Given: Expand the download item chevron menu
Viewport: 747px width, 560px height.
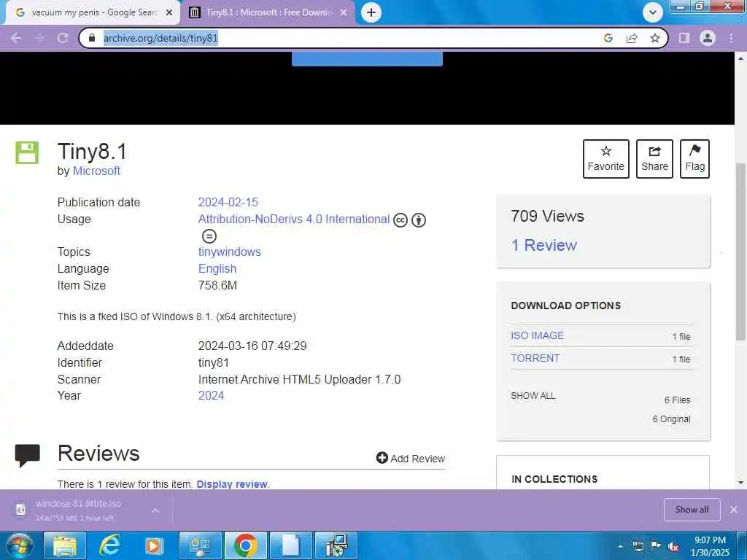Looking at the screenshot, I should click(155, 510).
